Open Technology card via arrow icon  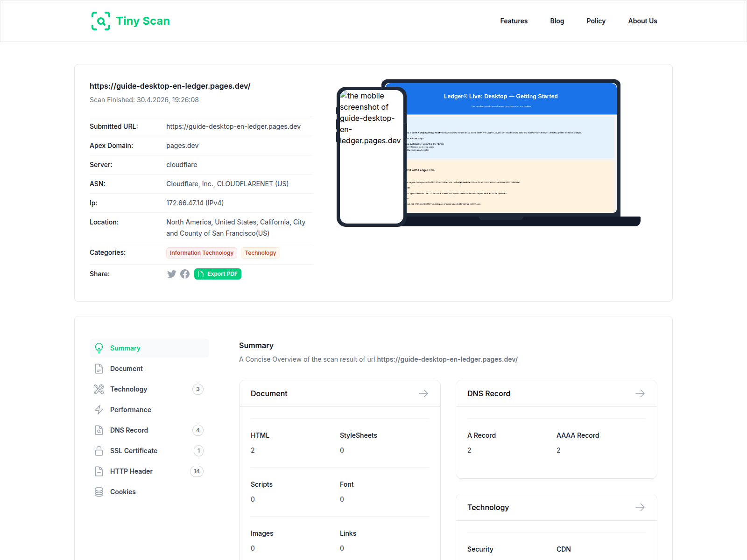tap(640, 507)
